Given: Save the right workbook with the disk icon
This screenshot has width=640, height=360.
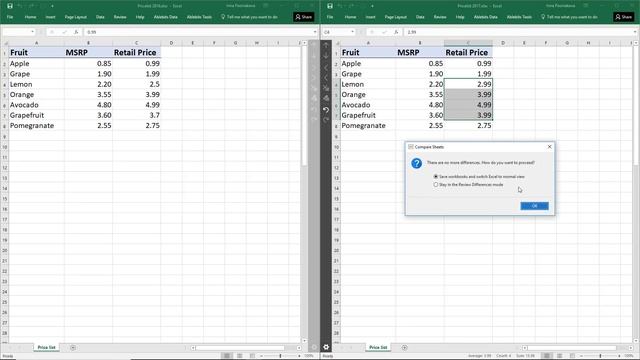Looking at the screenshot, I should click(330, 6).
